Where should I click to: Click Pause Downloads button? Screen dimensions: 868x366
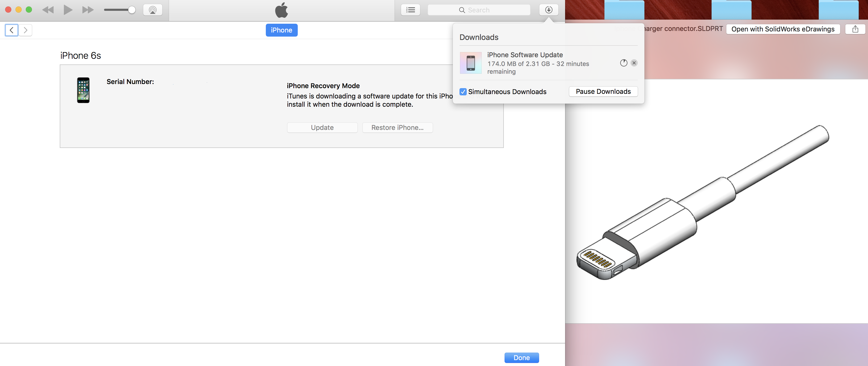[x=603, y=91]
